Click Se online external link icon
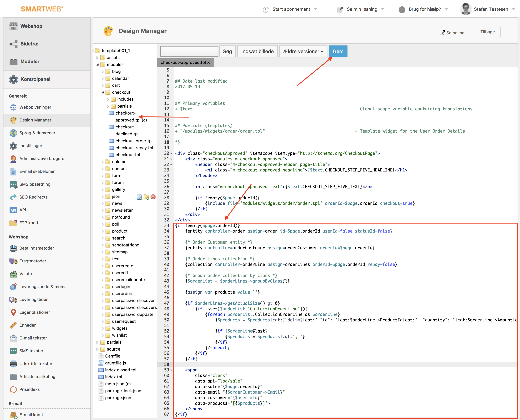520x420 pixels. tap(442, 32)
